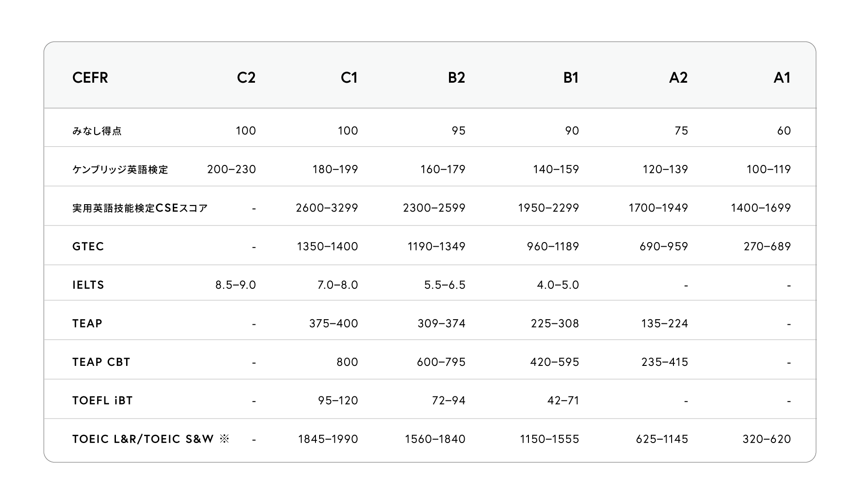The height and width of the screenshot is (504, 861).
Task: Click the IELTS row label
Action: click(88, 285)
